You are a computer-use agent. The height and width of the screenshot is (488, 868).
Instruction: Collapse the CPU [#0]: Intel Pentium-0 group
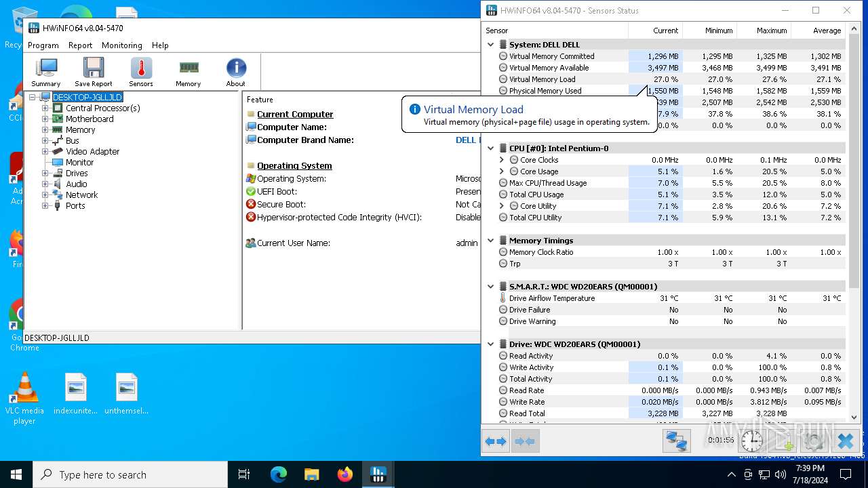click(490, 148)
